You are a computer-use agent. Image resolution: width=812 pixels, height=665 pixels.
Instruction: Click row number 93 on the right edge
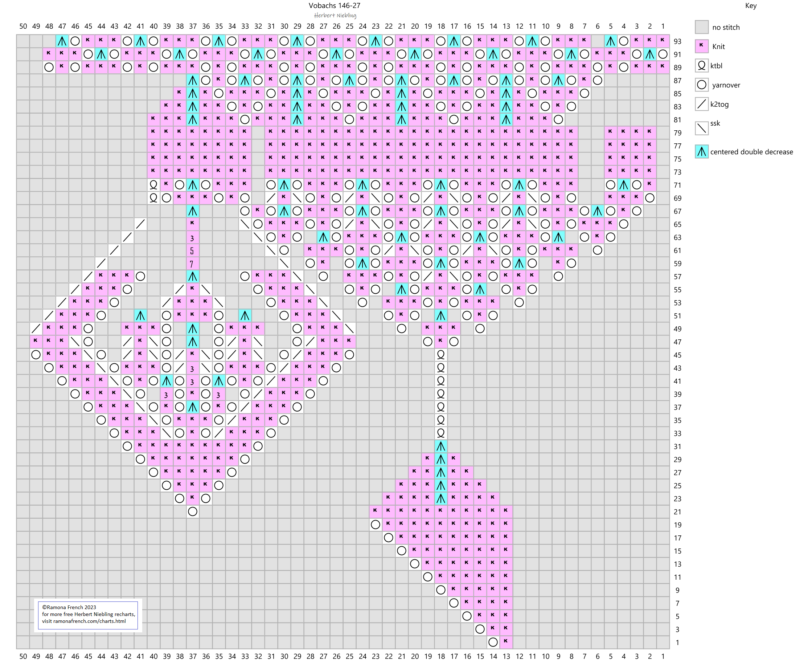(x=677, y=41)
